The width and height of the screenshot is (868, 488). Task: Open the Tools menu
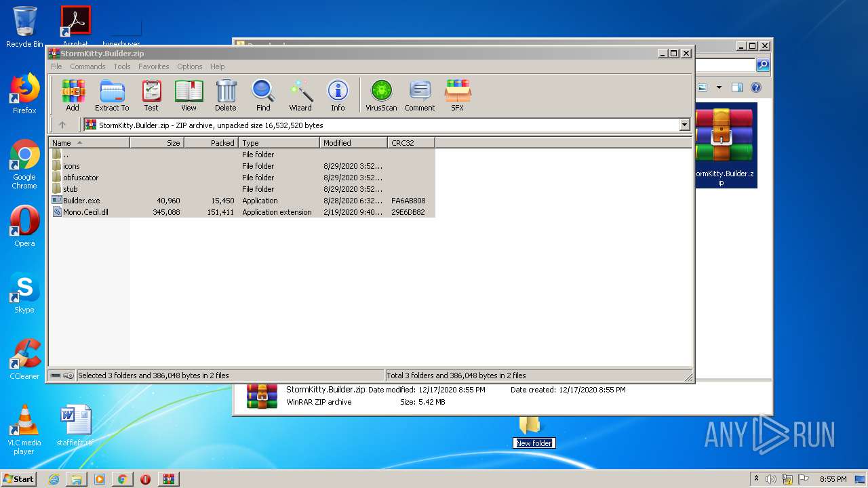click(x=122, y=66)
